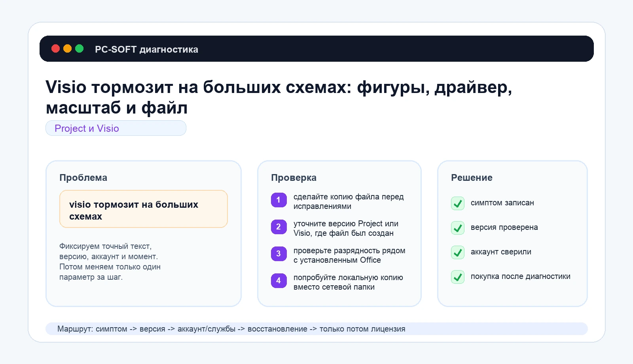Click the red close dot in title bar
Viewport: 633px width, 364px height.
click(55, 49)
